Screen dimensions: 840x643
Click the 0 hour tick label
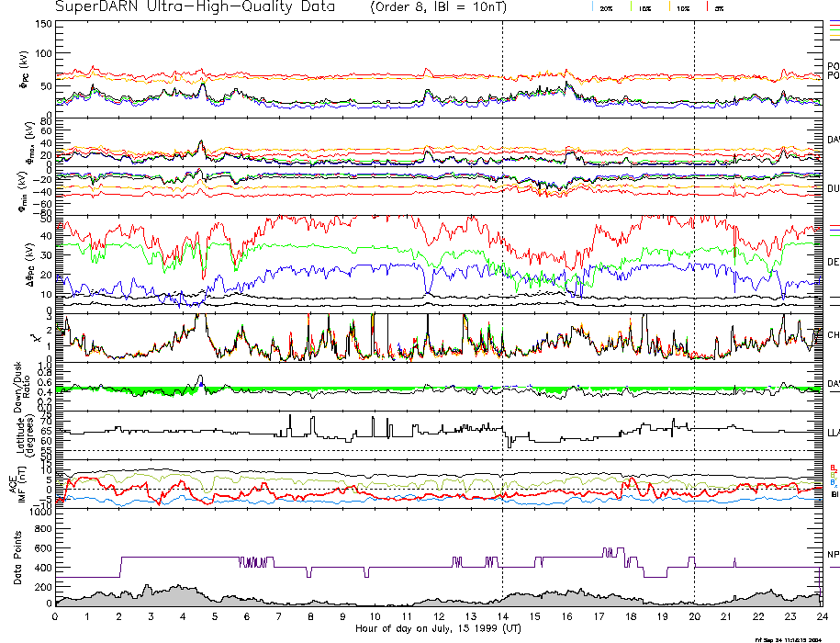[56, 617]
